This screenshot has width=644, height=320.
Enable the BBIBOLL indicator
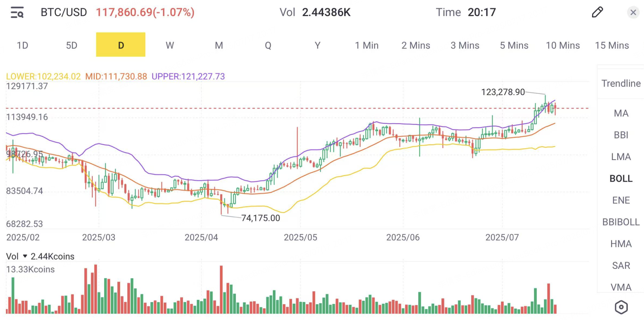pos(621,222)
